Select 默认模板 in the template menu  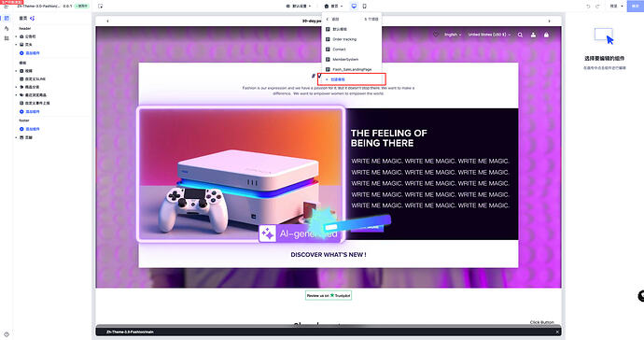[352, 29]
